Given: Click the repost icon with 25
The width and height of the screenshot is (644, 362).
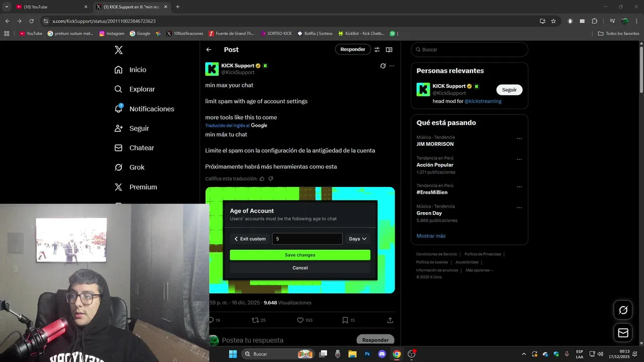Looking at the screenshot, I should pyautogui.click(x=255, y=320).
